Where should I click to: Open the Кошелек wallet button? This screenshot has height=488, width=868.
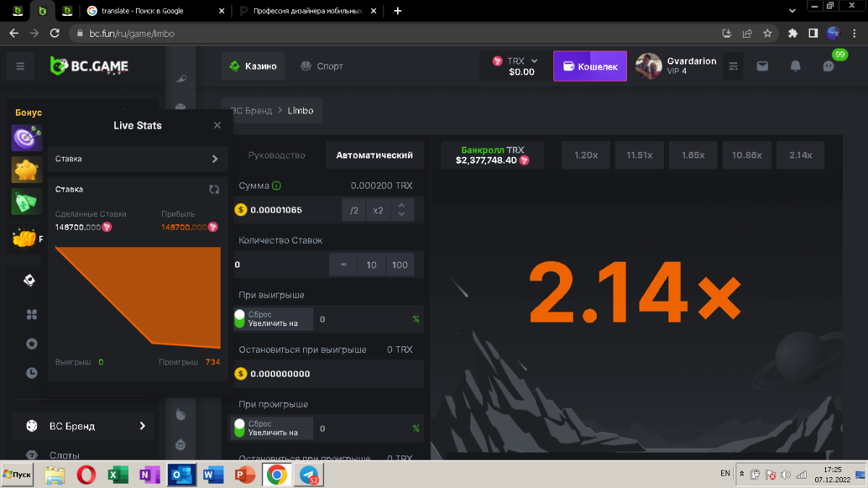[x=590, y=67]
